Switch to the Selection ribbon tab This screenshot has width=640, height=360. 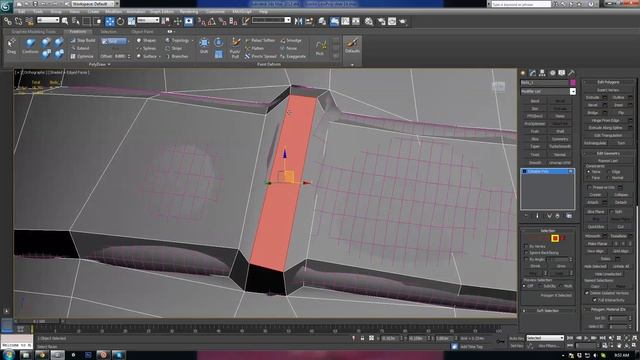click(108, 31)
